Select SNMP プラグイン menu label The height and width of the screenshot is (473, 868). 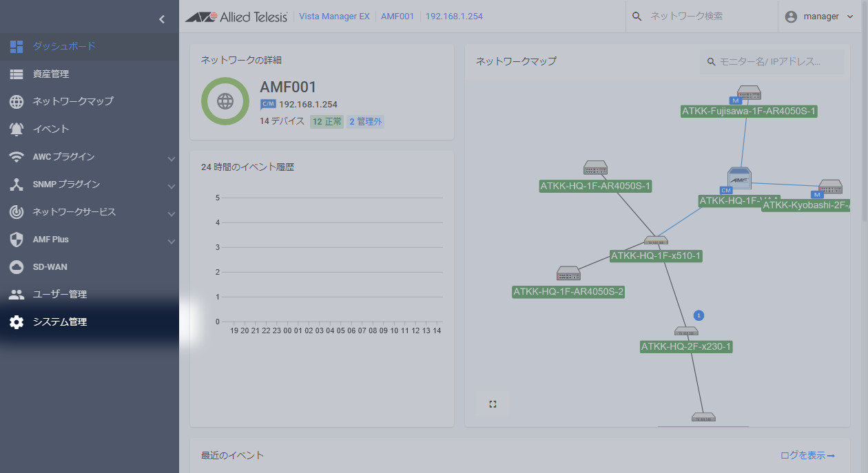[x=66, y=185]
